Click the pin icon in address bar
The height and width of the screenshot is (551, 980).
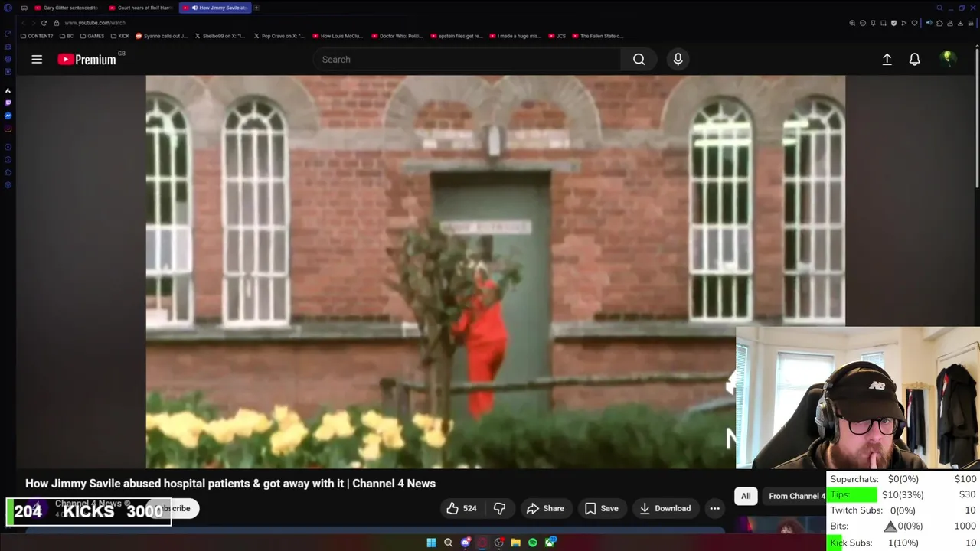873,23
